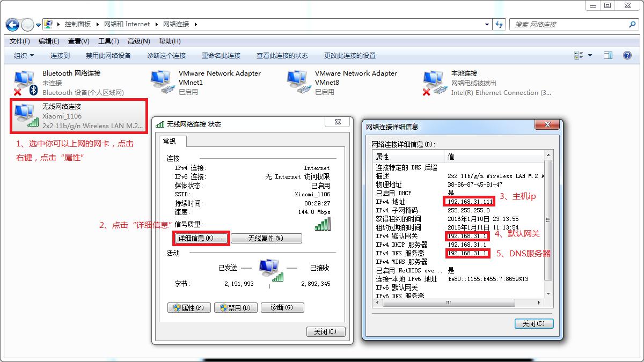Click the change view icon

(579, 55)
